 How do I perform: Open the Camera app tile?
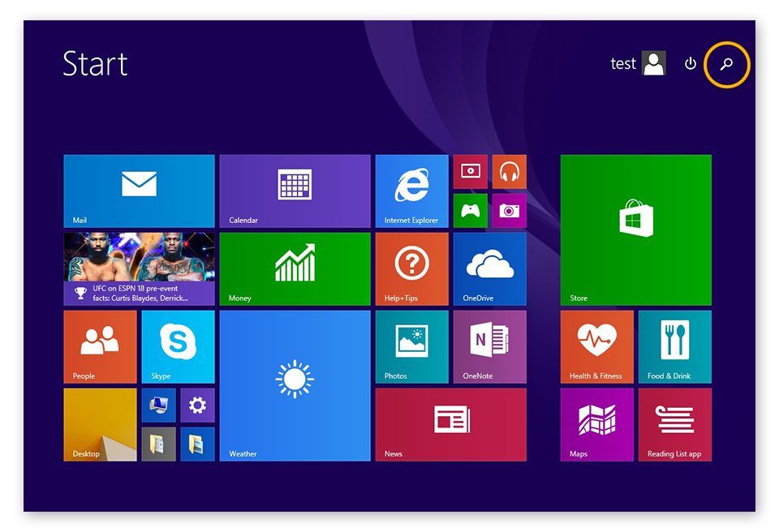(509, 210)
